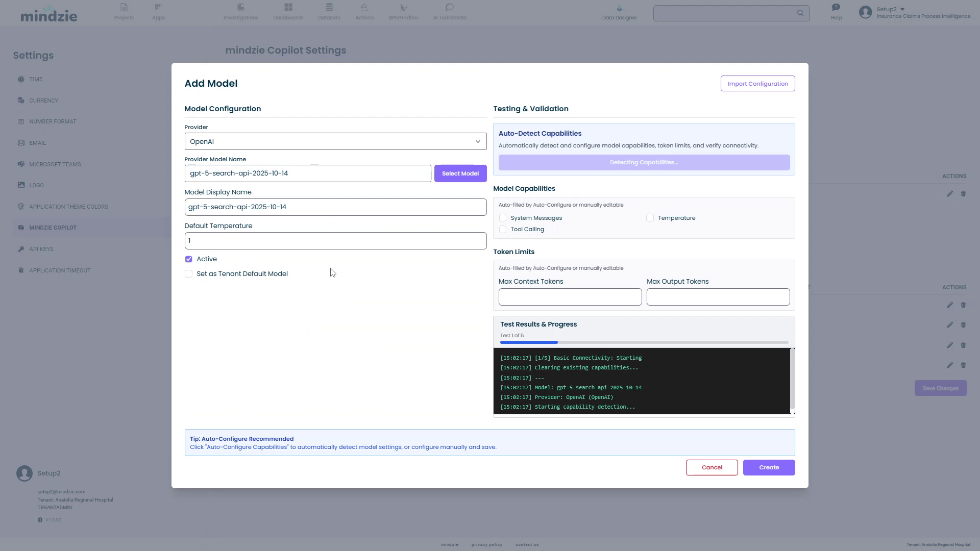Click the Setup2 user avatar in header
Image resolution: width=980 pixels, height=551 pixels.
point(865,12)
